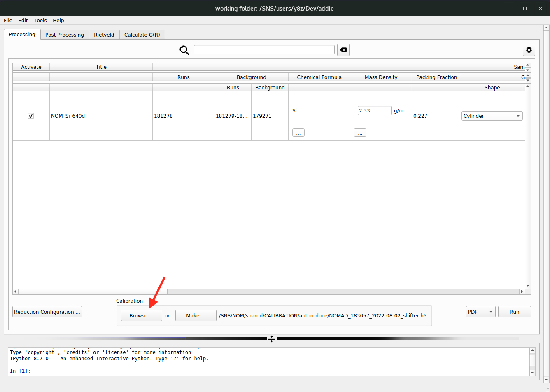Click the calibration Make button

196,315
